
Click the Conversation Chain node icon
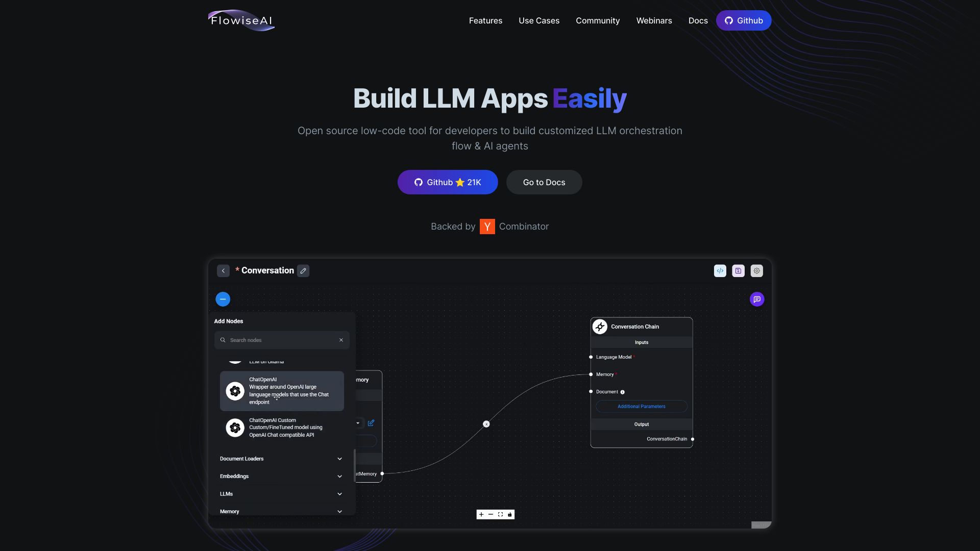pyautogui.click(x=599, y=327)
